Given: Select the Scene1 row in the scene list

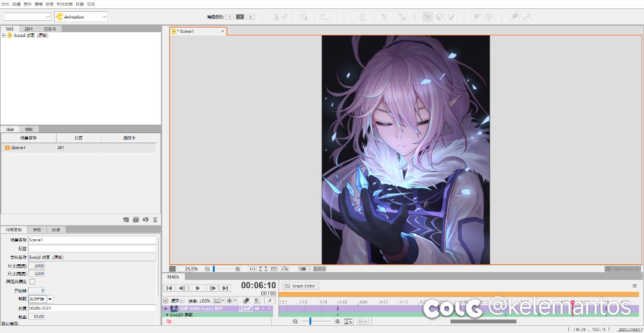Looking at the screenshot, I should tap(79, 147).
